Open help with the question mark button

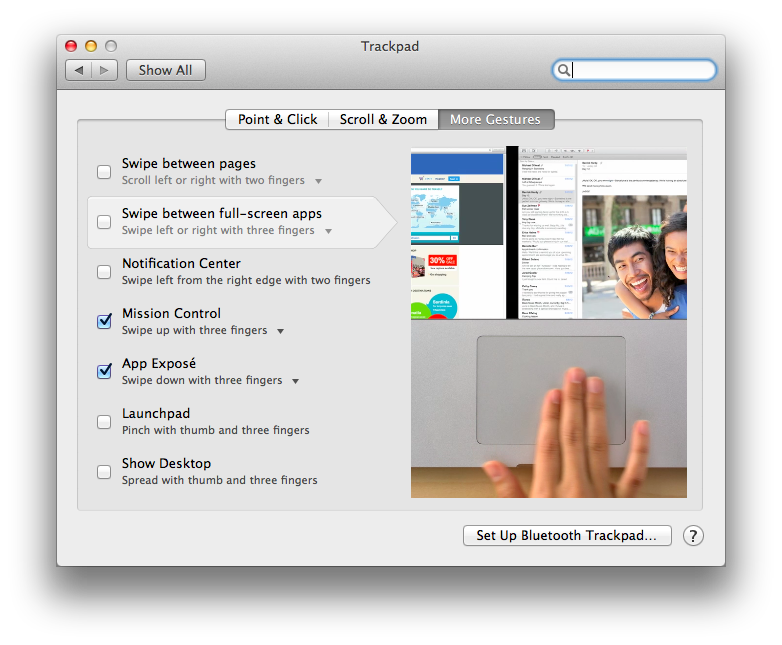693,536
